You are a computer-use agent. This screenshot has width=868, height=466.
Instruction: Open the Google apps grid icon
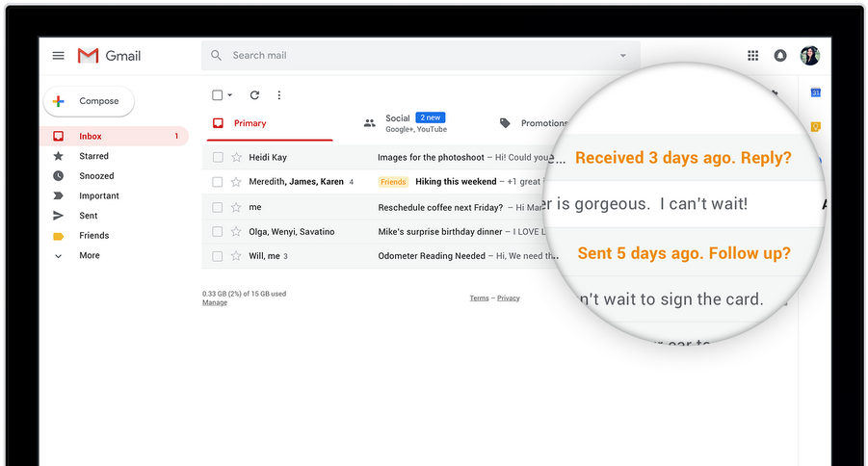click(x=752, y=55)
